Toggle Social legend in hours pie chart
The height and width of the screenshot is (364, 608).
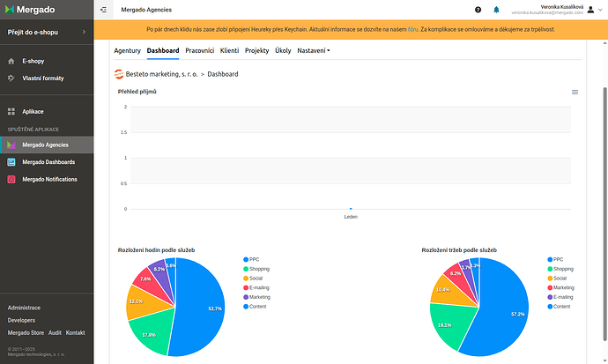pos(253,279)
